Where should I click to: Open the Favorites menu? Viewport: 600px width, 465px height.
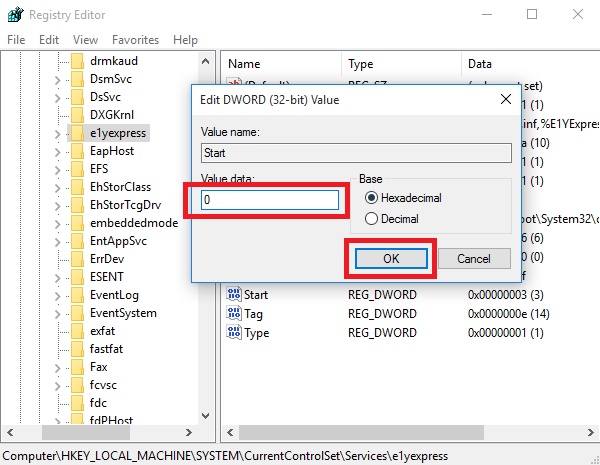pyautogui.click(x=135, y=40)
